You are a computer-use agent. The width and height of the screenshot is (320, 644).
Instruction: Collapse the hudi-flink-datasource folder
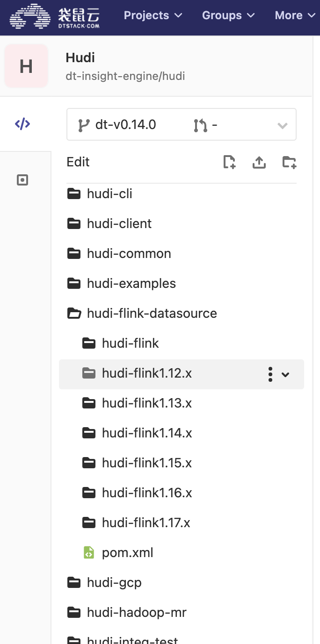152,313
